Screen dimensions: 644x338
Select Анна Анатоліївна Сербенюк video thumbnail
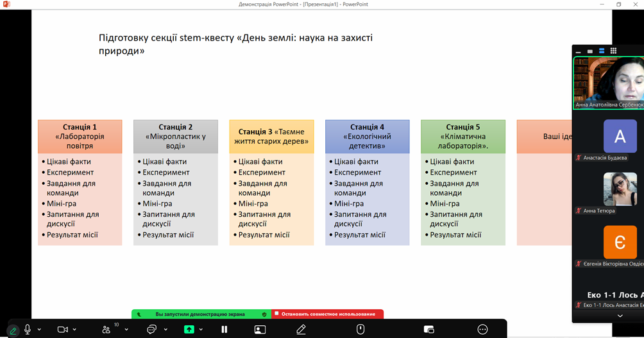(x=609, y=83)
